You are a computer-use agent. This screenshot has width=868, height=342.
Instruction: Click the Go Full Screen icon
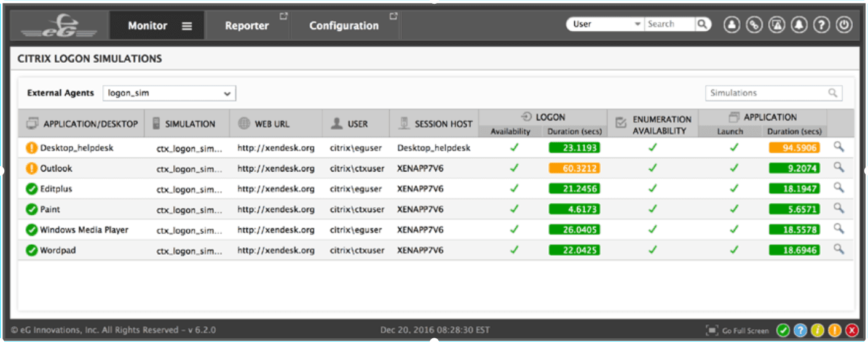tap(712, 330)
